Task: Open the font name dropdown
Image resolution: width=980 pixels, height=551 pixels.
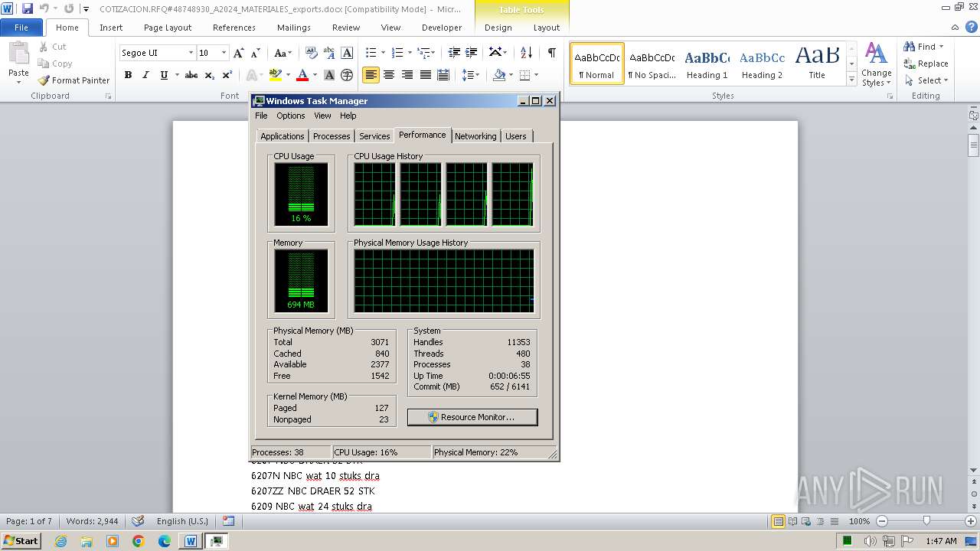Action: [191, 53]
